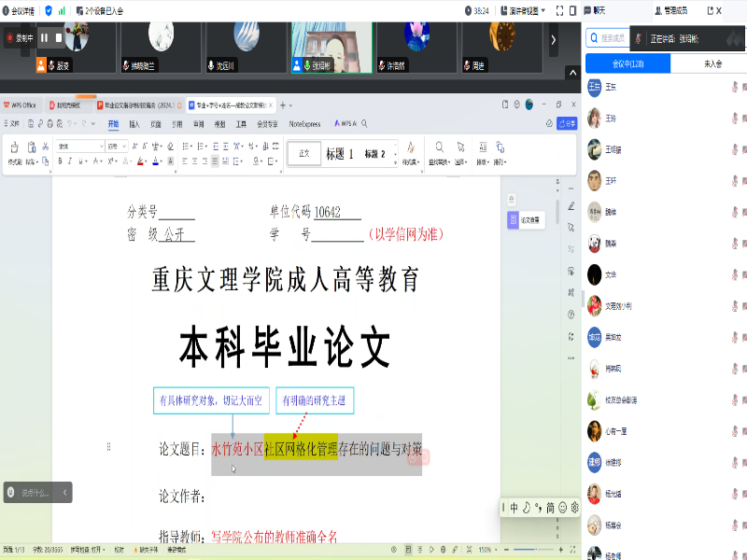The image size is (747, 560).
Task: Click the search members input field
Action: 613,38
